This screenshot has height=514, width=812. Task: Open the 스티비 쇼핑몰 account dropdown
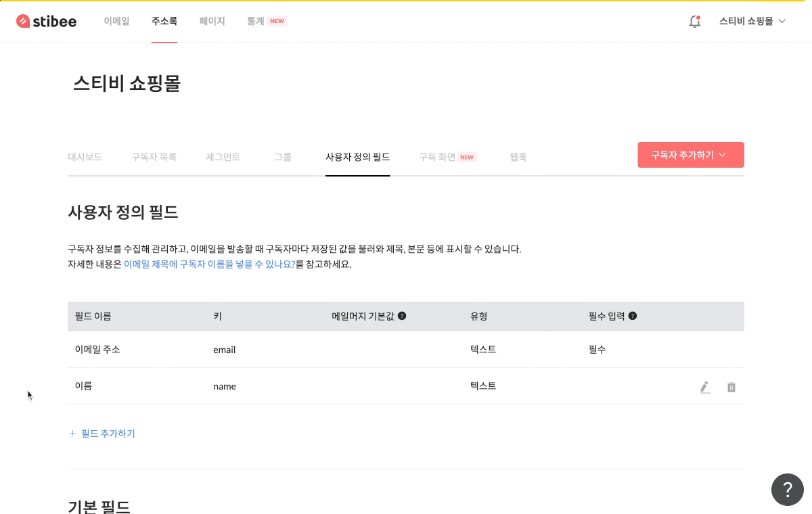point(752,22)
